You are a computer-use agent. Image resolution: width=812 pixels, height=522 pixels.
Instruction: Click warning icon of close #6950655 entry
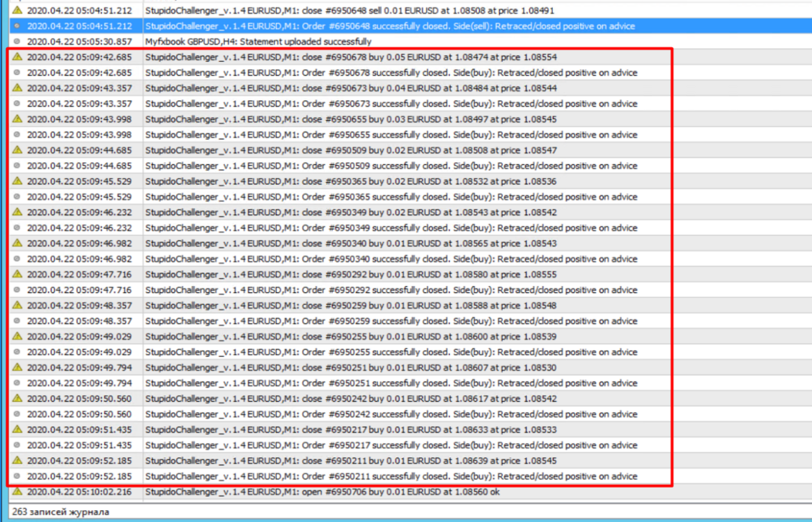(x=17, y=119)
